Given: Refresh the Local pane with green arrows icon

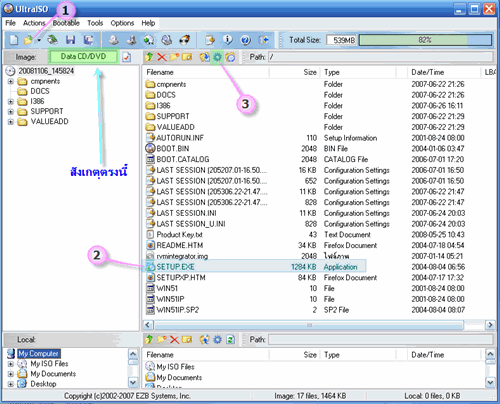Looking at the screenshot, I should point(230,340).
